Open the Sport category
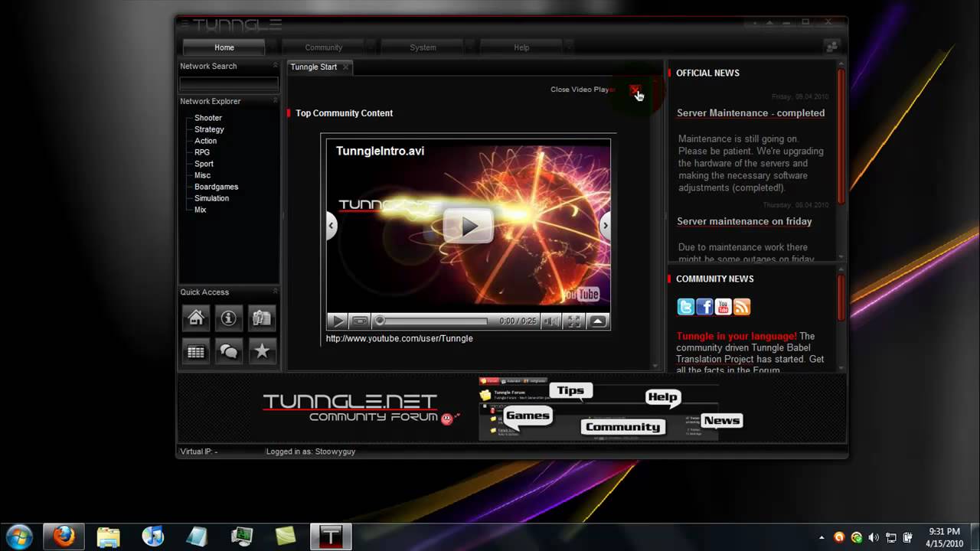 click(x=204, y=164)
